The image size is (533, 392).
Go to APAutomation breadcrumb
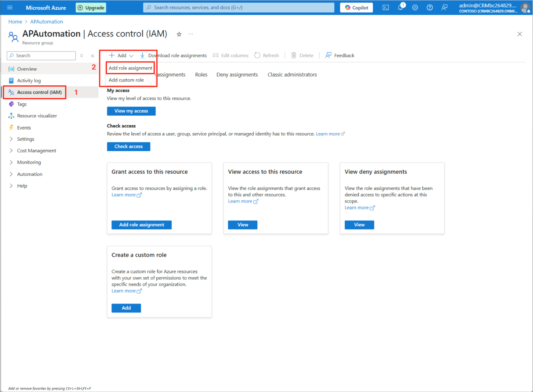[x=47, y=22]
